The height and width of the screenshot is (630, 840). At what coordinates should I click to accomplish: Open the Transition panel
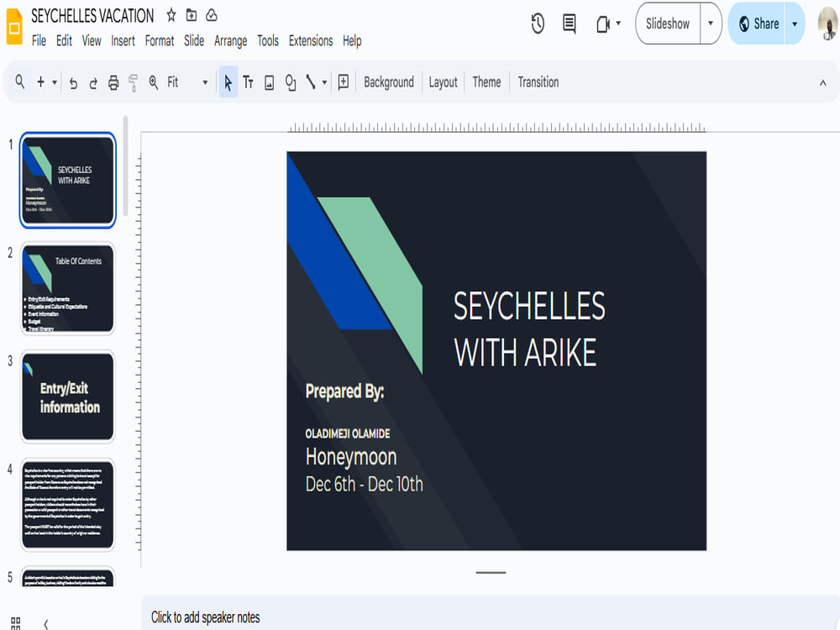[538, 82]
